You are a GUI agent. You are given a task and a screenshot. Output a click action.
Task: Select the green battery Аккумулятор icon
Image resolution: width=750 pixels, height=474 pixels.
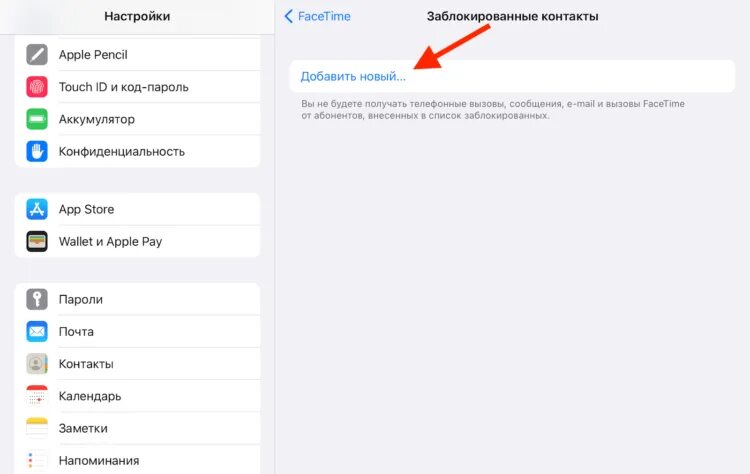(37, 119)
